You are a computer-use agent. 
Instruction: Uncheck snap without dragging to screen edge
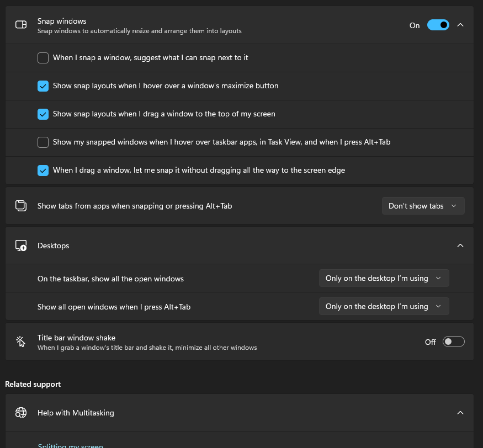tap(43, 170)
